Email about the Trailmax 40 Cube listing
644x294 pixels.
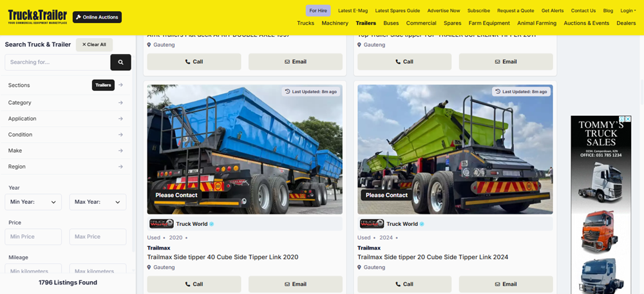tap(296, 284)
